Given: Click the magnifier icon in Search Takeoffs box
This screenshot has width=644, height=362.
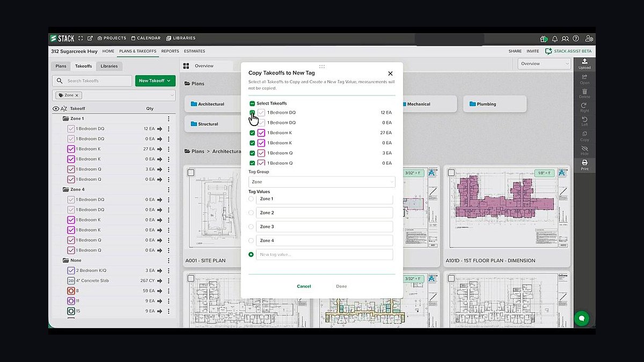Looking at the screenshot, I should [x=60, y=81].
